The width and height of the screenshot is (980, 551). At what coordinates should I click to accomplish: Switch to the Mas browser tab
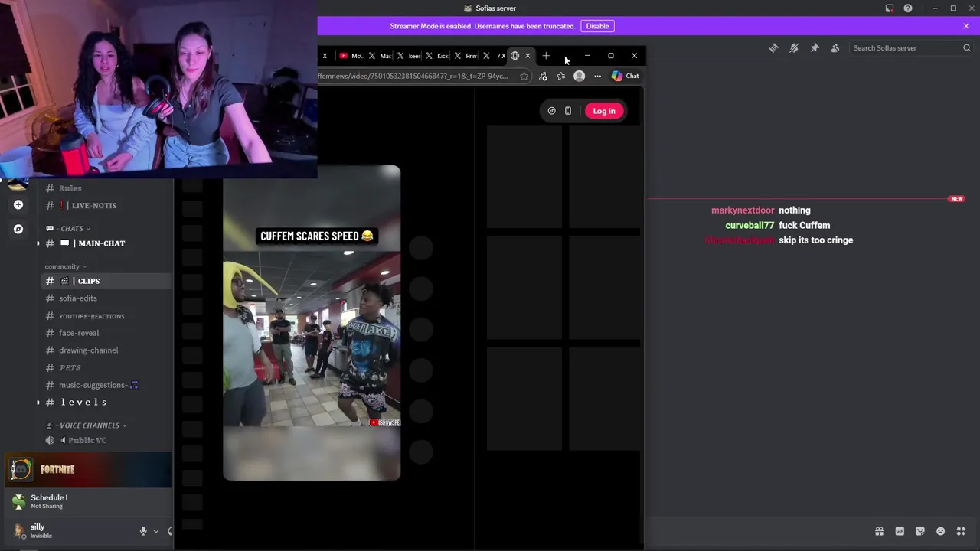pos(380,56)
